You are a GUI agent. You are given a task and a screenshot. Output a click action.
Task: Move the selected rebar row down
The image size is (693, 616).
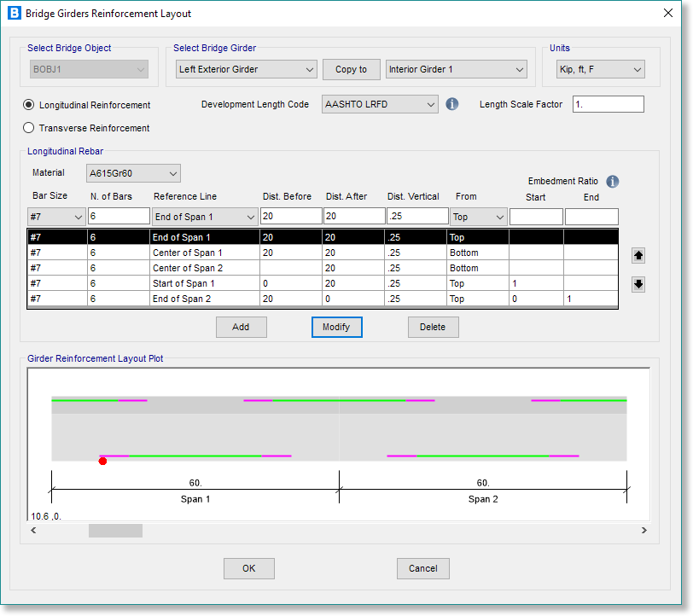point(638,284)
